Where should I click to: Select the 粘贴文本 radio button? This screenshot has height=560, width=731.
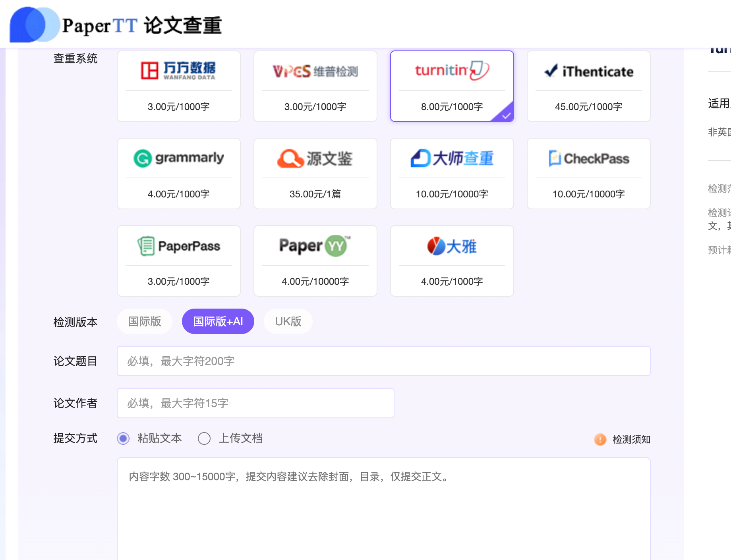coord(123,438)
